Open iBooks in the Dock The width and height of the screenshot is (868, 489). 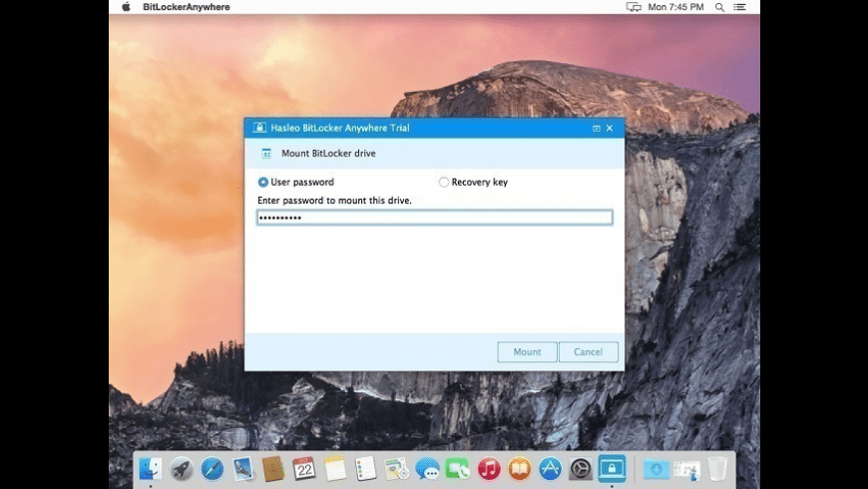(x=519, y=469)
